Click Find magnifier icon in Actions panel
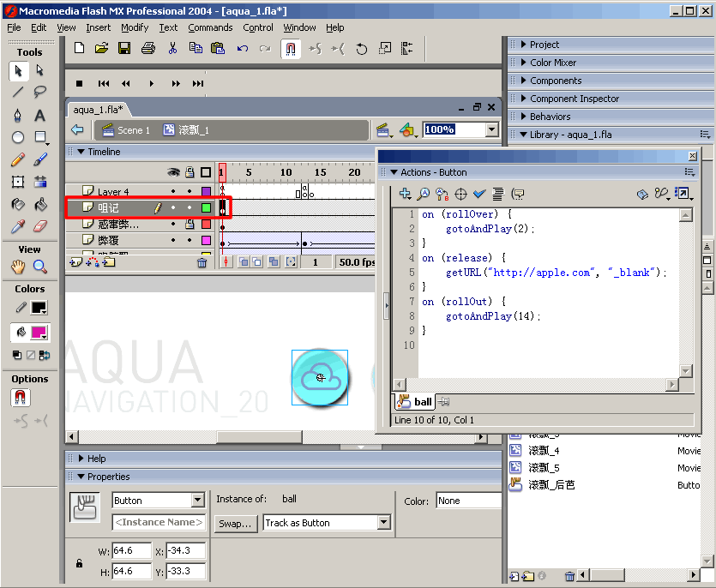The width and height of the screenshot is (716, 588). point(424,194)
